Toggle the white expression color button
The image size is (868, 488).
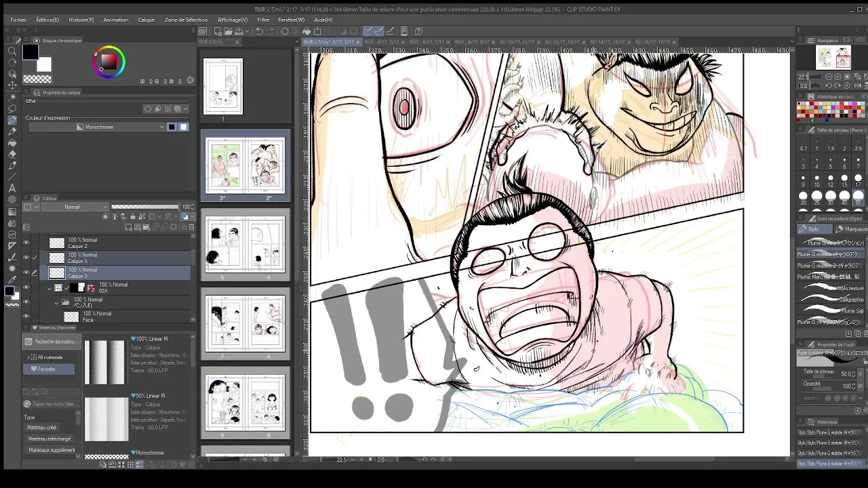pos(183,127)
